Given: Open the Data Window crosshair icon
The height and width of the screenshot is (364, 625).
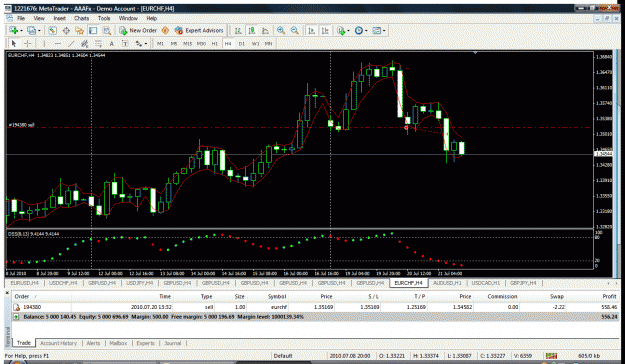Looking at the screenshot, I should point(66,30).
